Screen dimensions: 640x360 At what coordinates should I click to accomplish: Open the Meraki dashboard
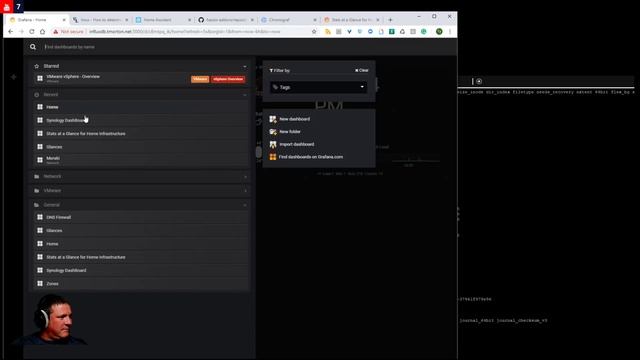(141, 160)
